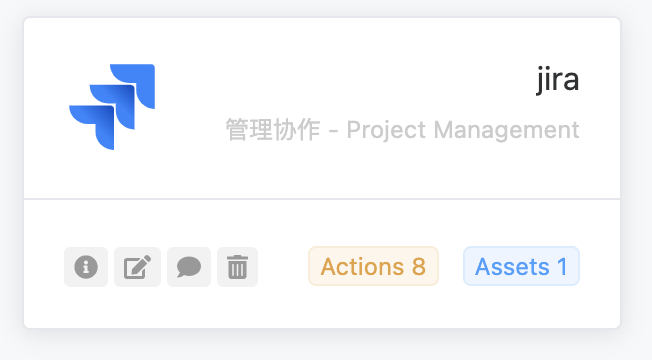View comments on the jira app
The height and width of the screenshot is (360, 652).
[x=189, y=267]
